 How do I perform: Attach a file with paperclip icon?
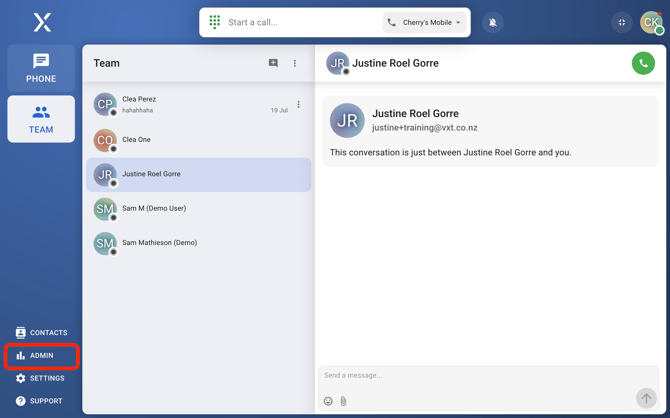[x=343, y=401]
